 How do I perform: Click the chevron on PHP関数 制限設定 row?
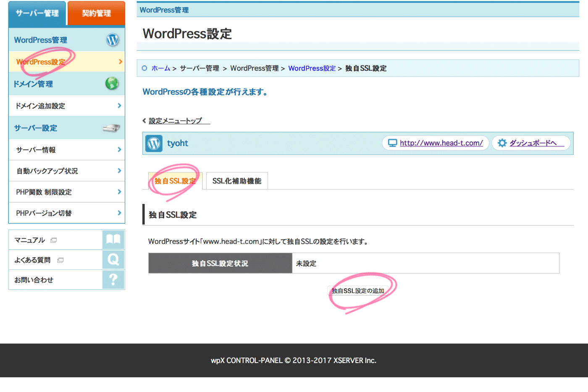pyautogui.click(x=120, y=192)
